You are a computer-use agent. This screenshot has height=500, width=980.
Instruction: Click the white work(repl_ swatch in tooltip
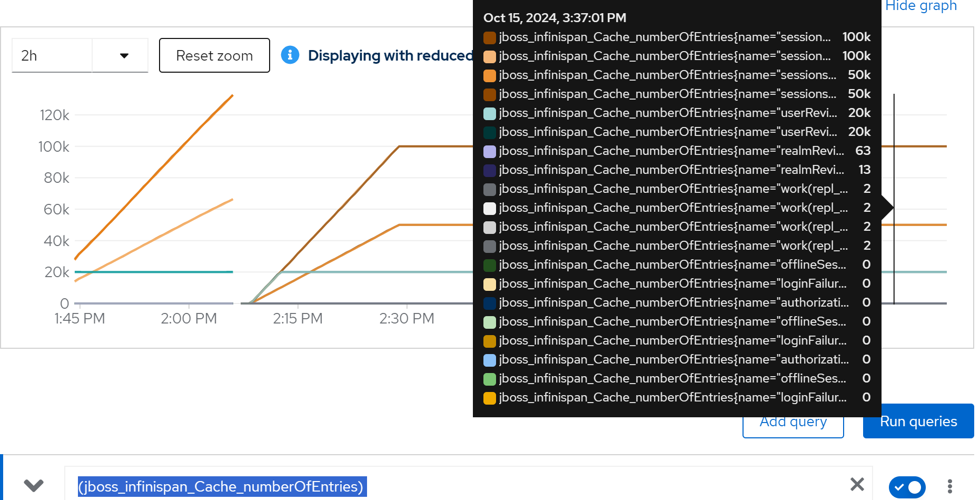[x=490, y=208]
